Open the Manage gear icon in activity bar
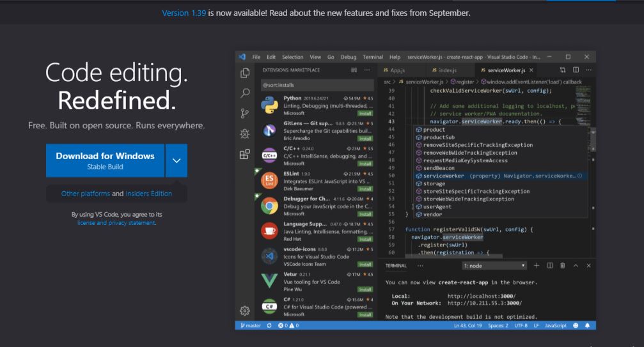 (245, 311)
